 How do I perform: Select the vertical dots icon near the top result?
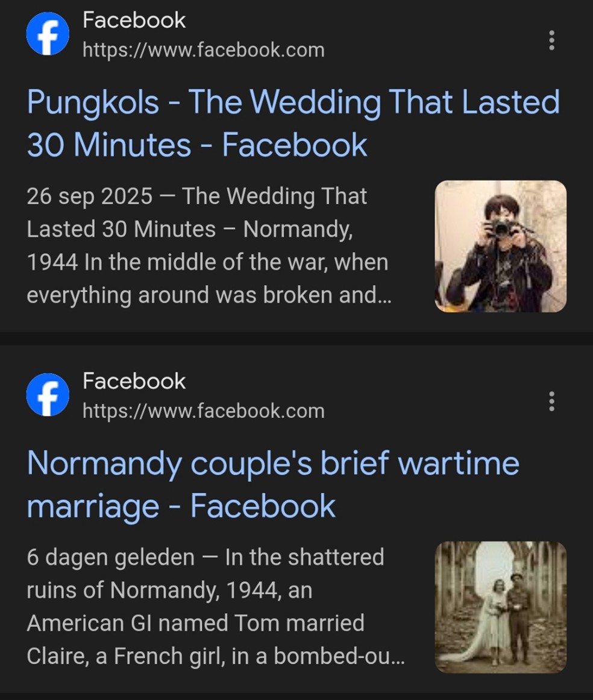[x=553, y=41]
